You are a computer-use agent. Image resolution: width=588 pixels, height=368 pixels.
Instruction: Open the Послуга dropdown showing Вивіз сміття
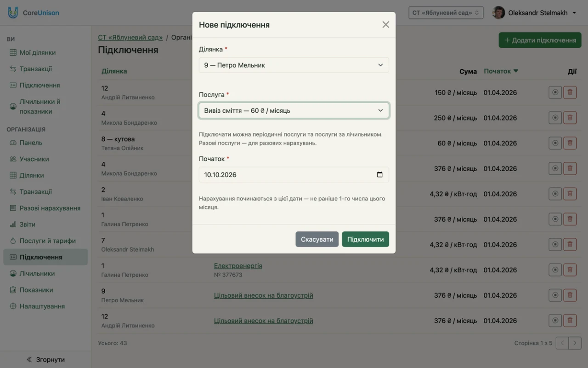294,110
